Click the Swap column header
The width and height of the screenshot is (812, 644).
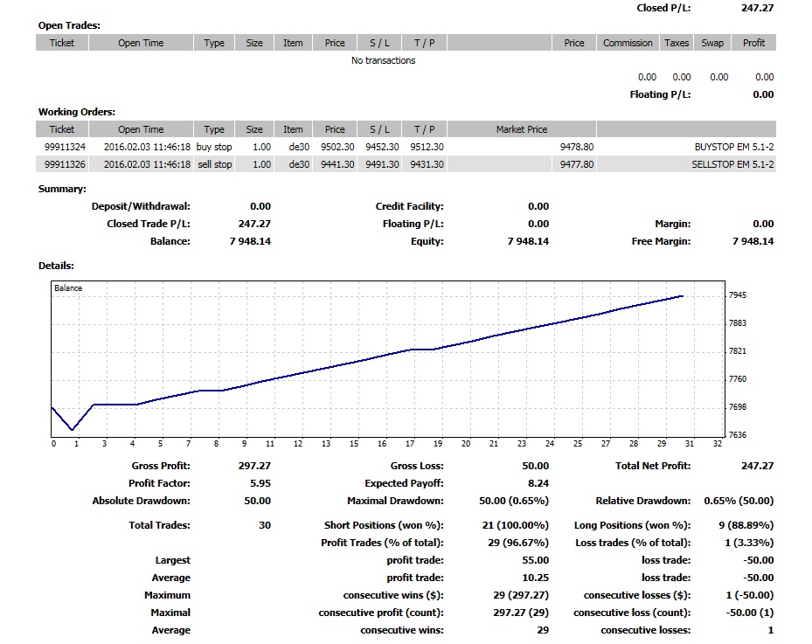(x=712, y=43)
